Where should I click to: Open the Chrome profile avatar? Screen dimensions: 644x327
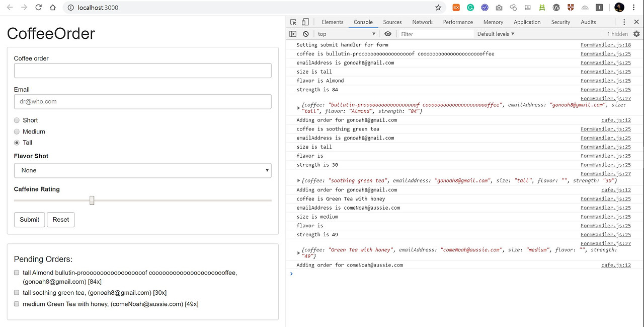pyautogui.click(x=619, y=8)
